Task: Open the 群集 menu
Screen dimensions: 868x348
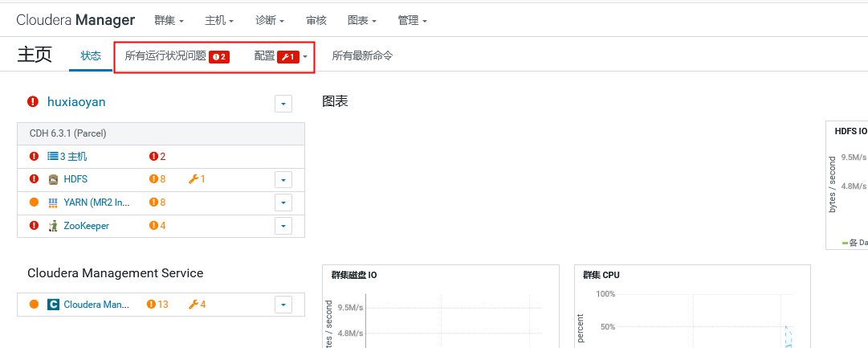Action: [x=169, y=21]
